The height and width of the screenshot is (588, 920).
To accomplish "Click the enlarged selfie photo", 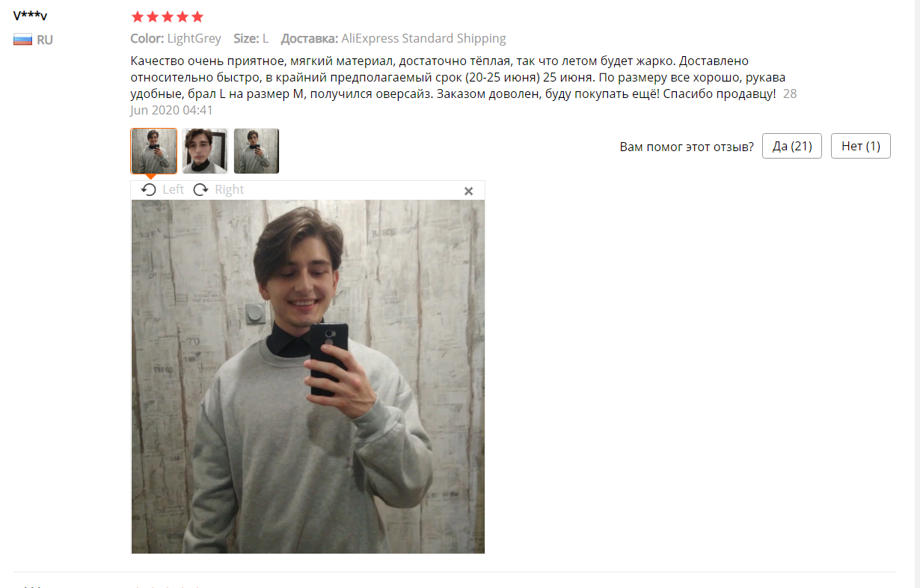I will click(x=308, y=376).
